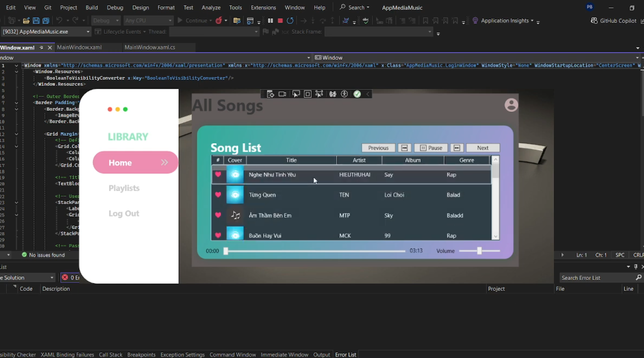Screen dimensions: 644x358
Task: Collapse Window.Resources code fold on line 2
Action: click(16, 72)
